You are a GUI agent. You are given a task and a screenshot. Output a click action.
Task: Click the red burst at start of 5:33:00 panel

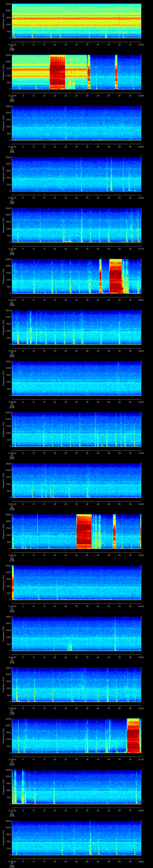(13, 582)
